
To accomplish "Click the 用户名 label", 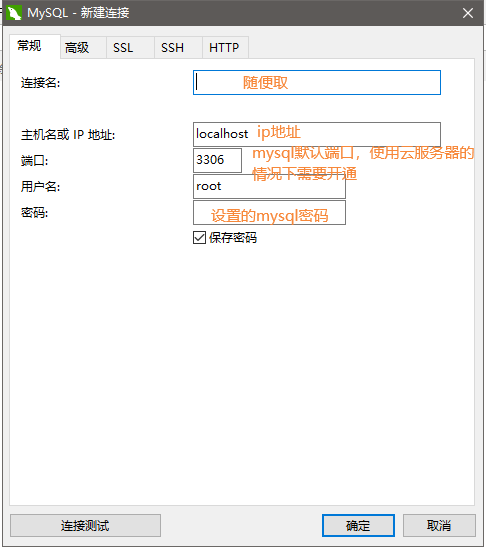I will (x=41, y=187).
